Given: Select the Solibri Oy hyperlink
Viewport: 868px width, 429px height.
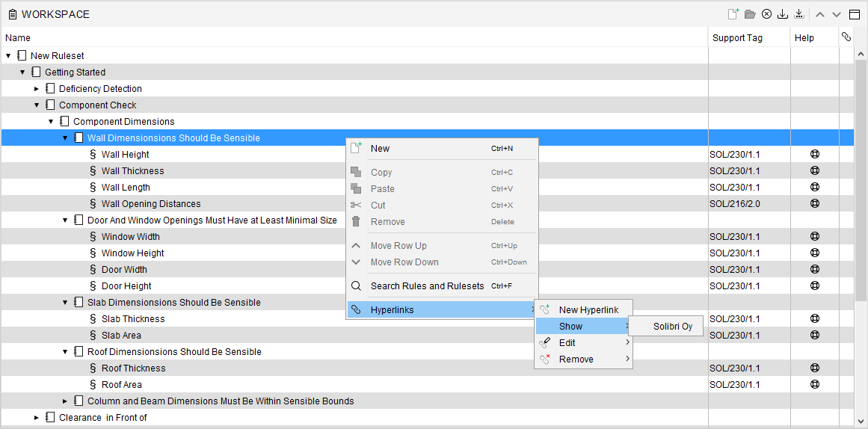Looking at the screenshot, I should (x=667, y=327).
